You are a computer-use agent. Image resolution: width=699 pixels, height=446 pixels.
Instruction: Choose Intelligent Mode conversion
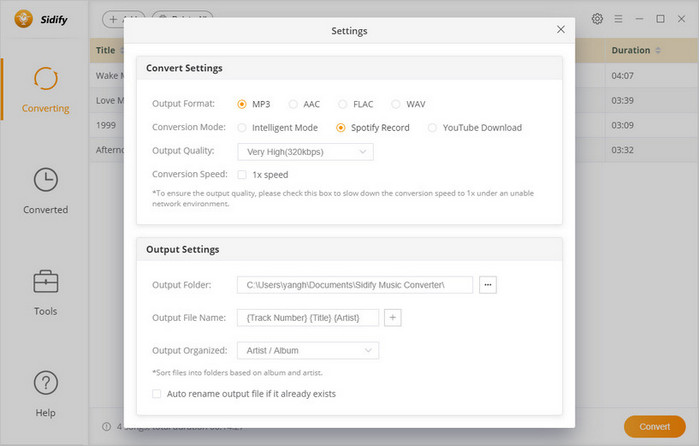pos(242,128)
